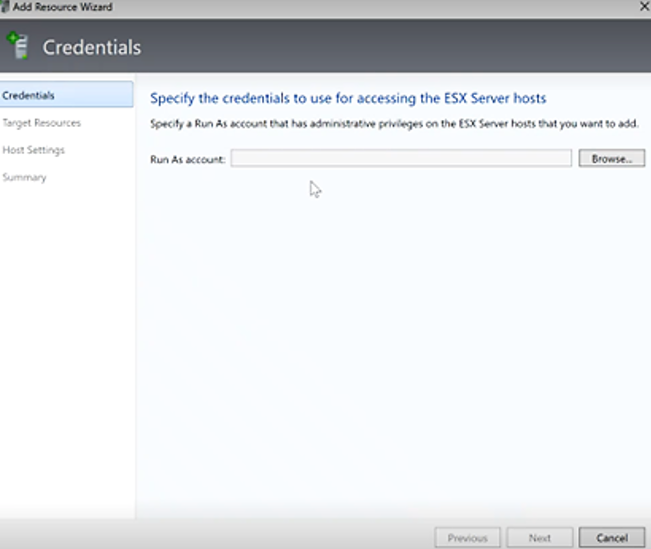Viewport: 651px width, 549px height.
Task: Click the 'Add Resource Wizard' title bar text
Action: click(62, 7)
